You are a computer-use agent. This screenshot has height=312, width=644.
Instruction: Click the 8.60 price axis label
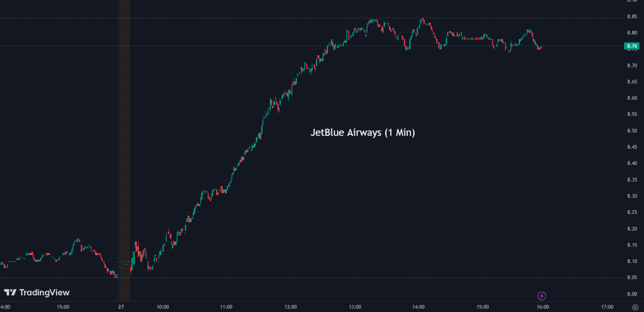coord(632,98)
